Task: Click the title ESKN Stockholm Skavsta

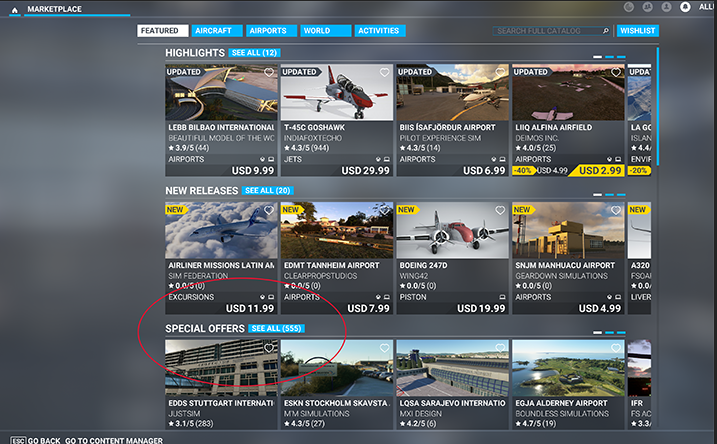Action: pos(337,403)
